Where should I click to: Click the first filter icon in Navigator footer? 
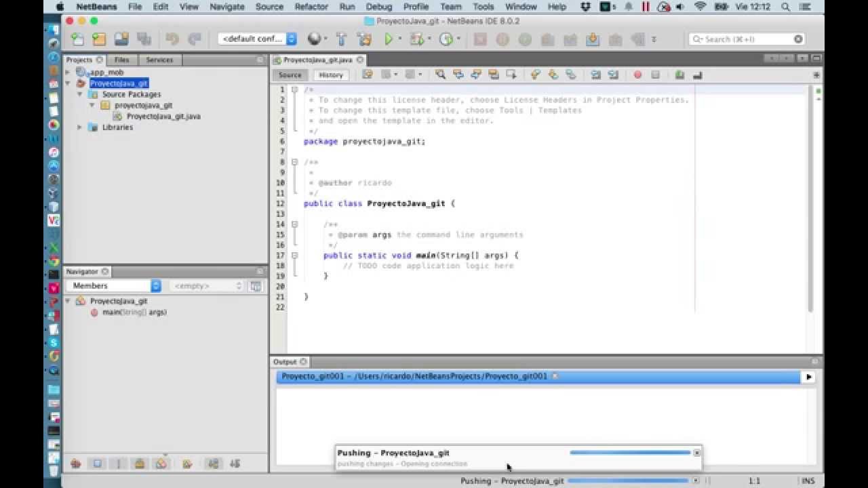[x=75, y=464]
